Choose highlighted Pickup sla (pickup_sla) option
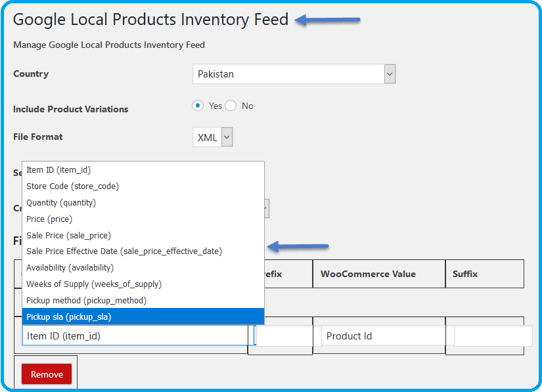The height and width of the screenshot is (392, 542). click(x=143, y=316)
